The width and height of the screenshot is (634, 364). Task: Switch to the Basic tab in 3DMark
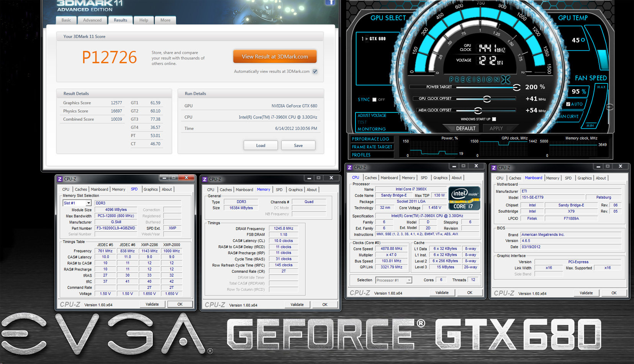tap(66, 20)
